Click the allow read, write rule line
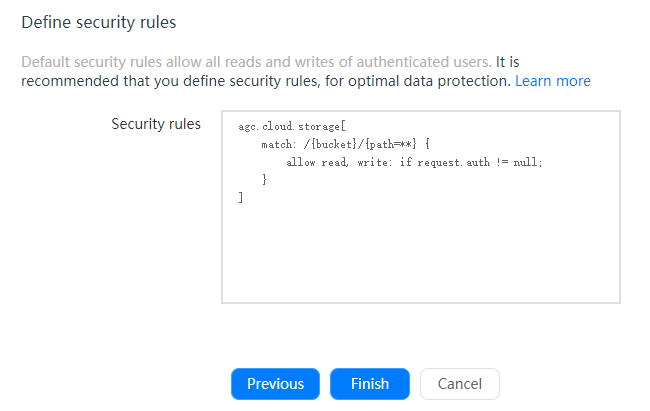650x411 pixels. click(x=414, y=163)
